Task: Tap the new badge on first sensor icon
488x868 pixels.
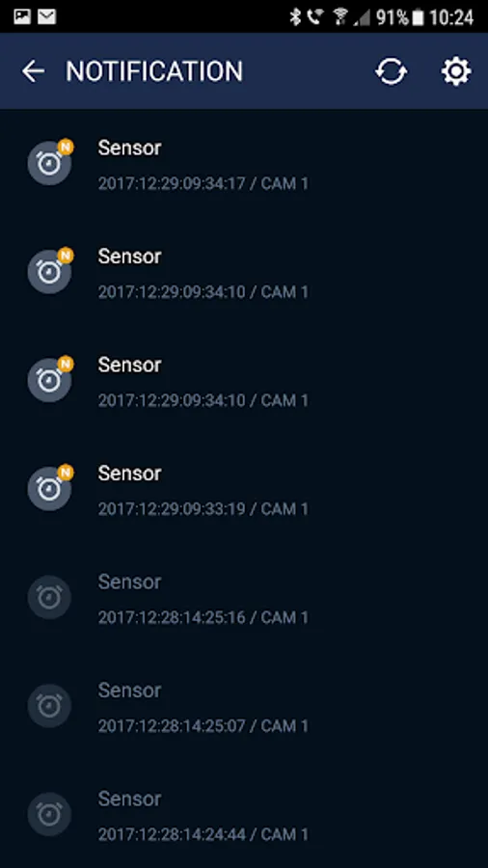Action: tap(66, 148)
